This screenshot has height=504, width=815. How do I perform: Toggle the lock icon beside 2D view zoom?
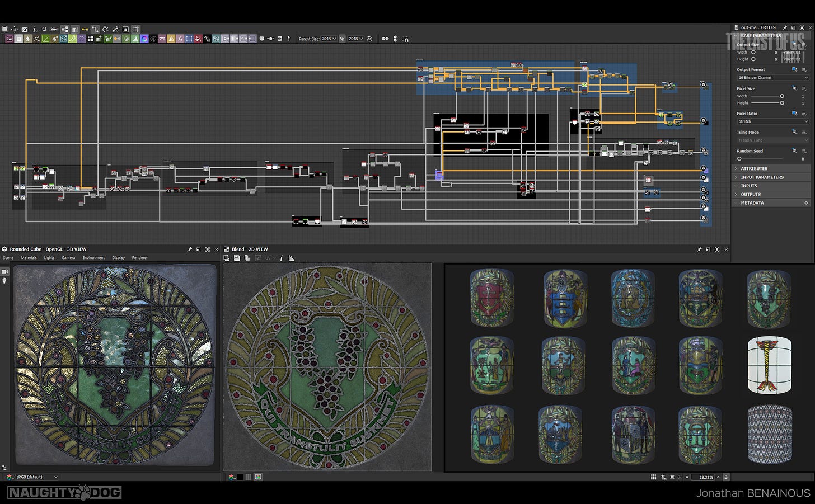pyautogui.click(x=726, y=477)
